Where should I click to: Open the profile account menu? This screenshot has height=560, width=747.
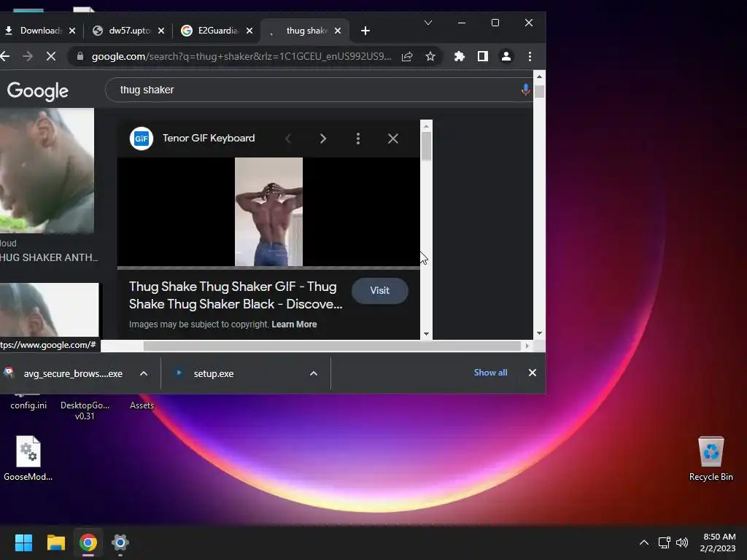pos(506,56)
